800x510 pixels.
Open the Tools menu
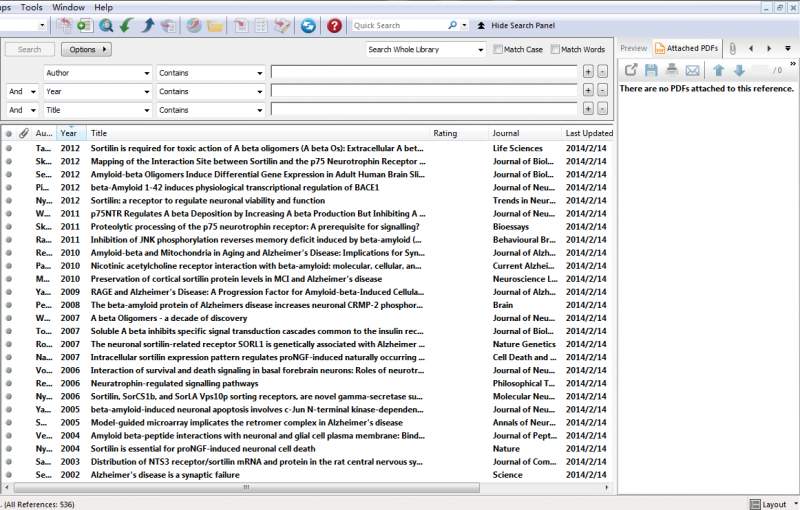point(31,7)
